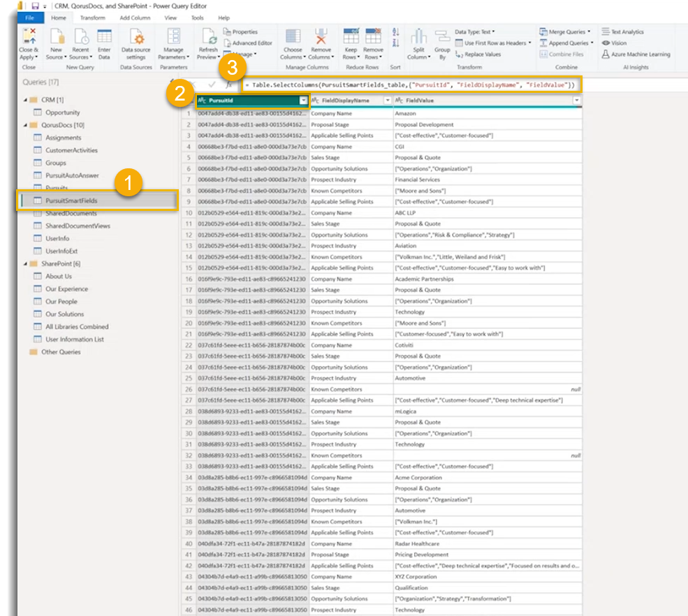Collapse the SharePoint query group

27,263
